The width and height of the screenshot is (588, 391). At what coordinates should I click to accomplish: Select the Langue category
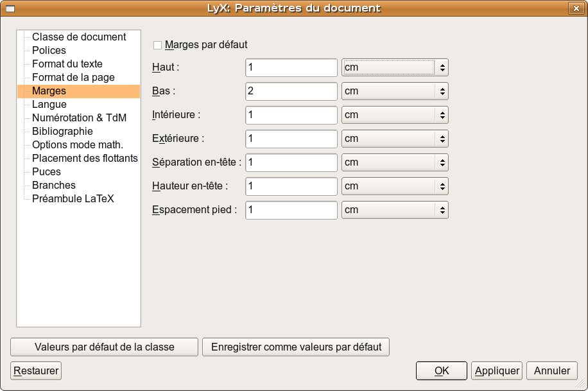pyautogui.click(x=49, y=105)
